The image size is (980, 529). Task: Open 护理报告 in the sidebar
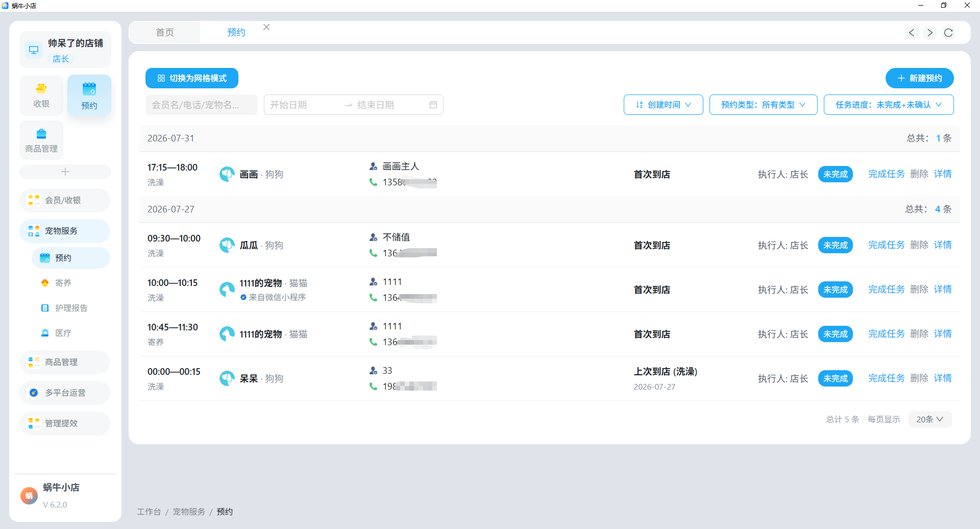coord(70,308)
